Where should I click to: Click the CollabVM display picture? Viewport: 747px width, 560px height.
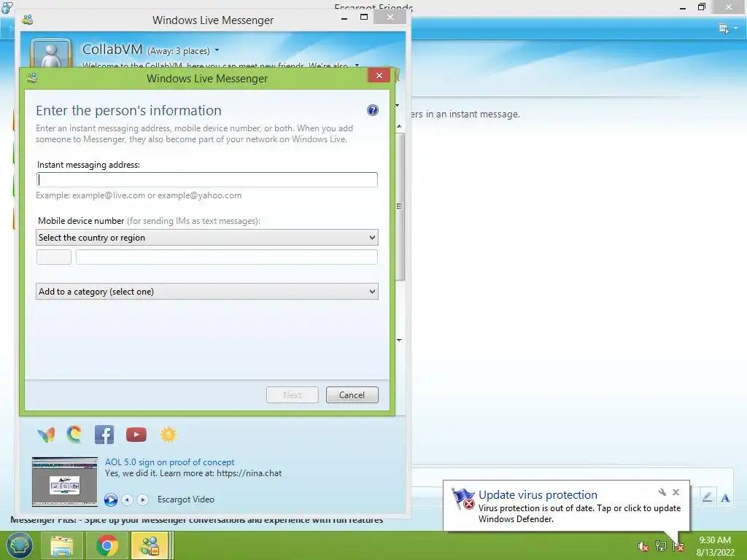pyautogui.click(x=52, y=52)
